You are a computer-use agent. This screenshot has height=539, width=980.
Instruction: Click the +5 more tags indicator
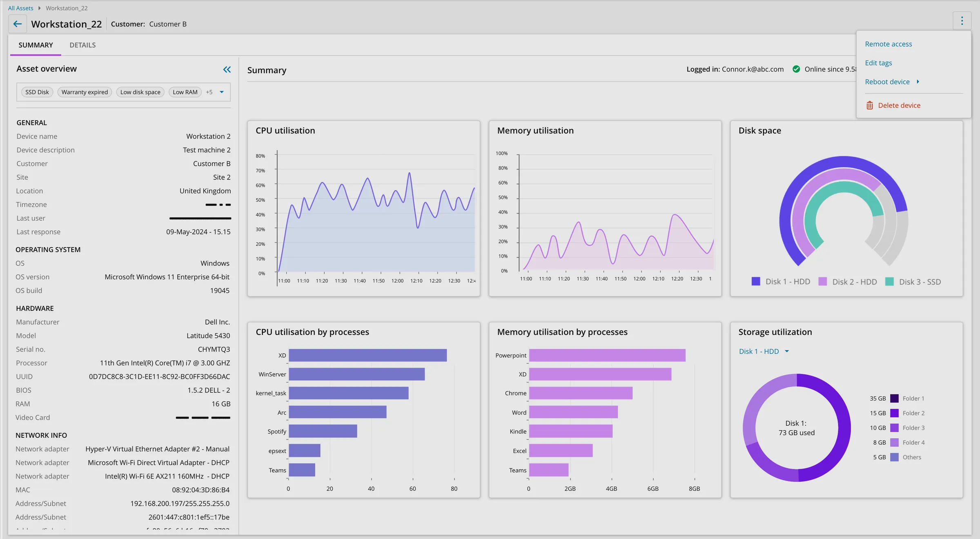pyautogui.click(x=209, y=92)
